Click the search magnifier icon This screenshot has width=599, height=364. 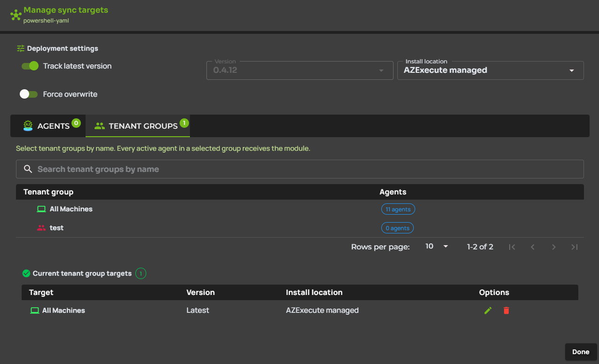(28, 169)
